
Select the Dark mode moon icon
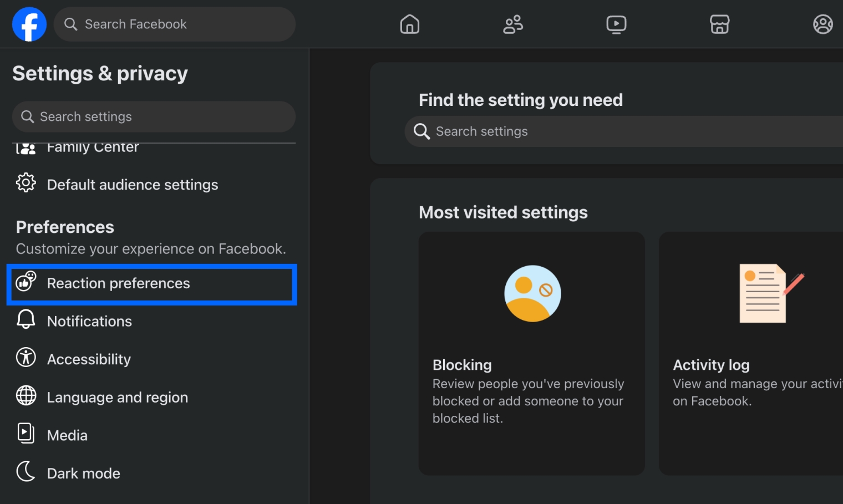26,472
